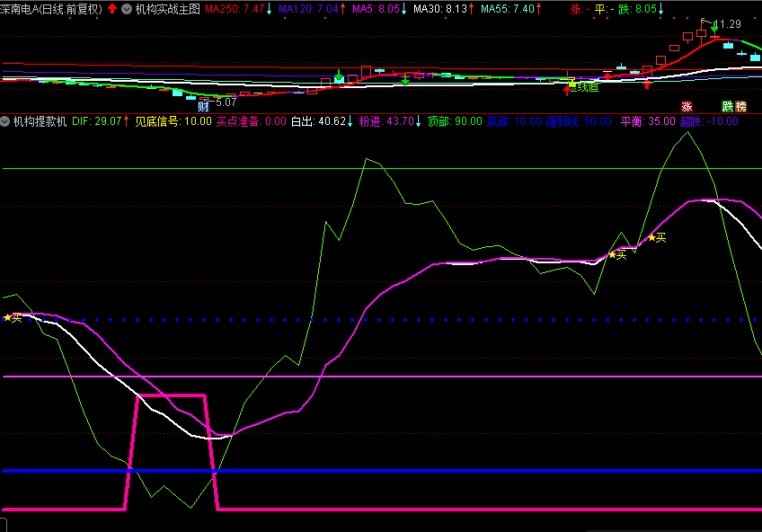762x532 pixels.
Task: Click the 机构实战主图 indicator name
Action: click(x=168, y=9)
